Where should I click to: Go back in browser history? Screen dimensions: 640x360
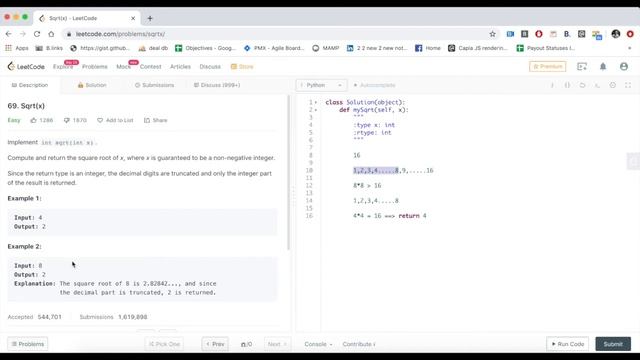(9, 34)
